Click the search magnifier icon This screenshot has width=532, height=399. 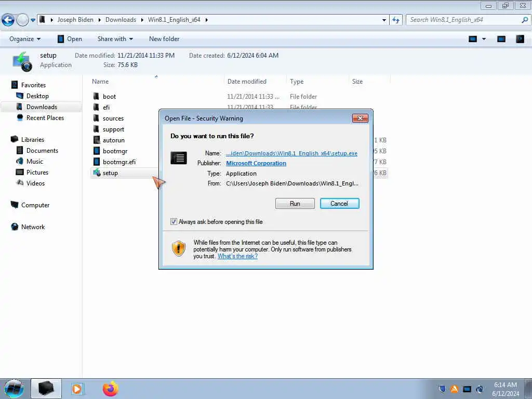pos(525,20)
